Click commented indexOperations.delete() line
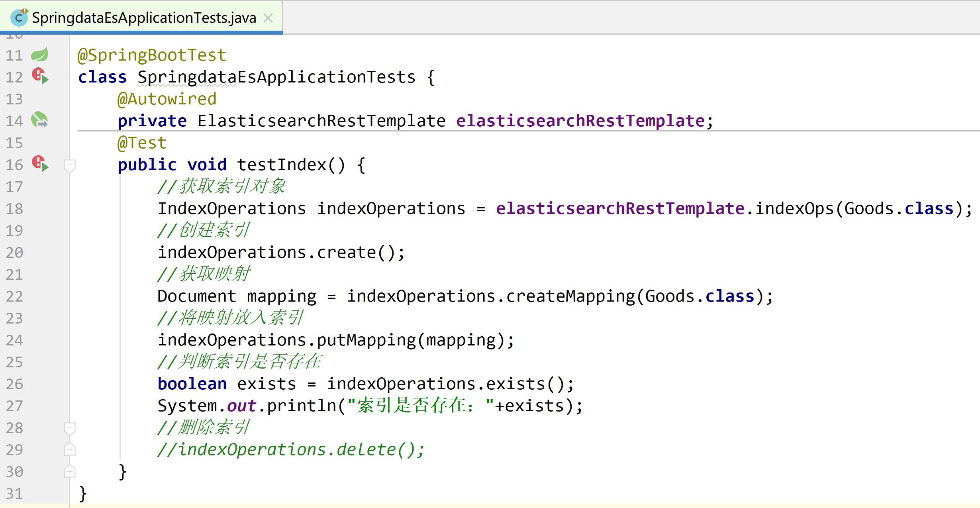The image size is (980, 508). pos(291,449)
